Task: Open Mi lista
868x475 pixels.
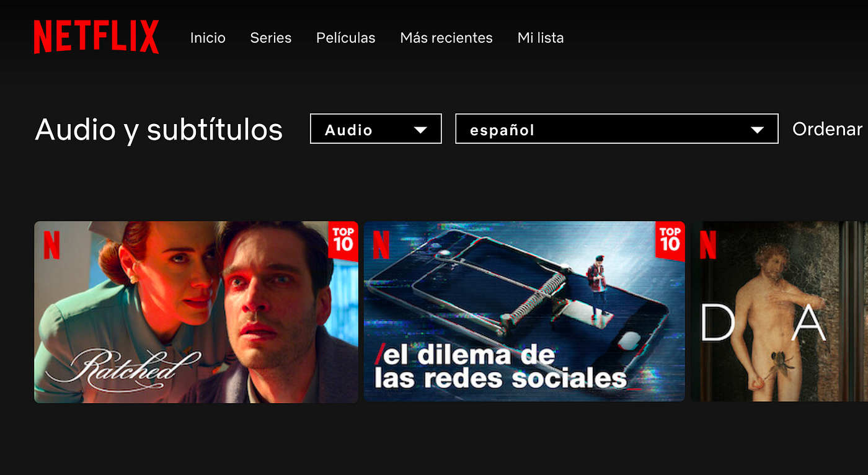Action: click(541, 38)
